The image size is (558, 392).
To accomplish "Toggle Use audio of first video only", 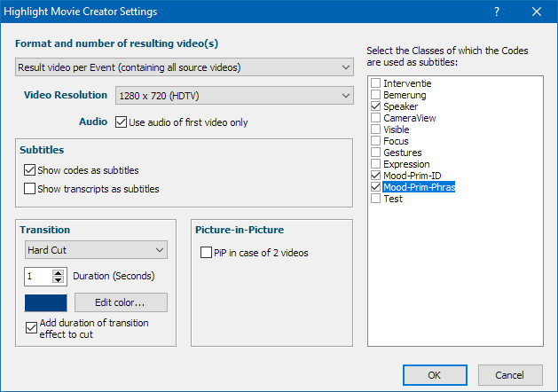I will point(122,122).
